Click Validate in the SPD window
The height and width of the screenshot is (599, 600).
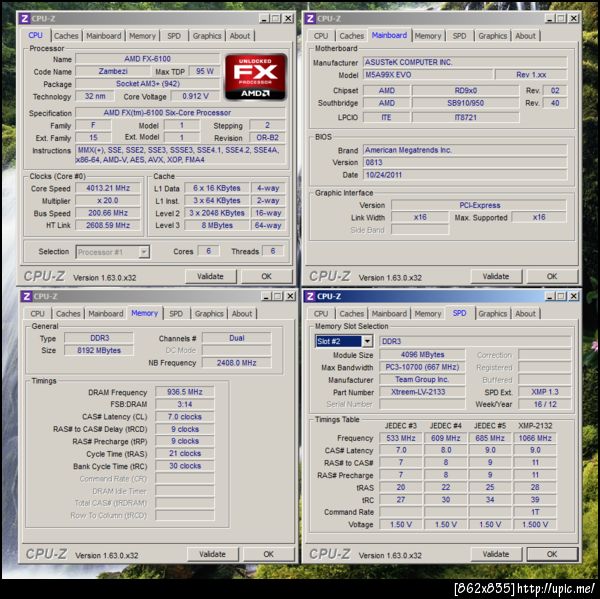[x=496, y=554]
